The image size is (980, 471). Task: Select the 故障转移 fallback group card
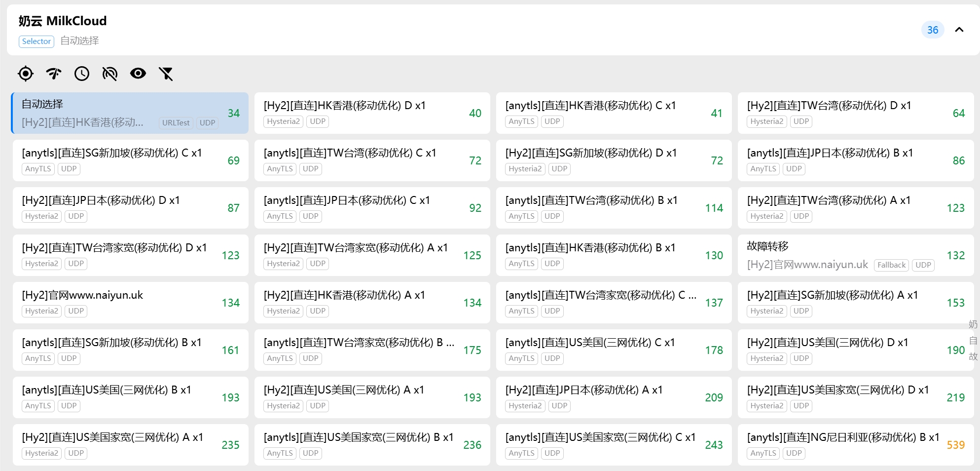coord(856,255)
